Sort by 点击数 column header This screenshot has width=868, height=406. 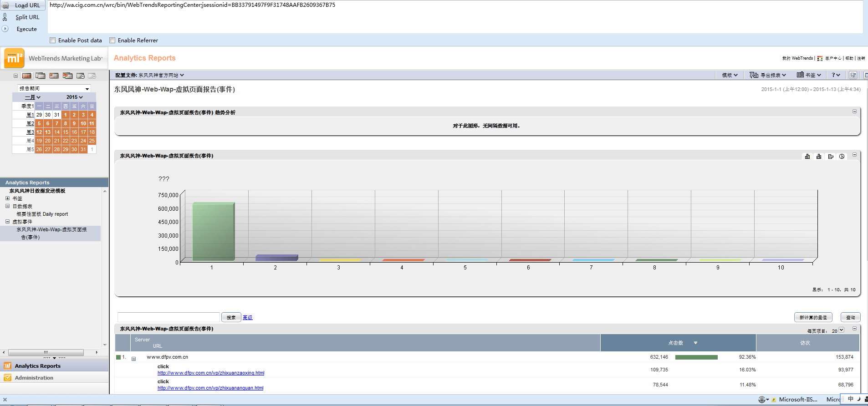678,343
